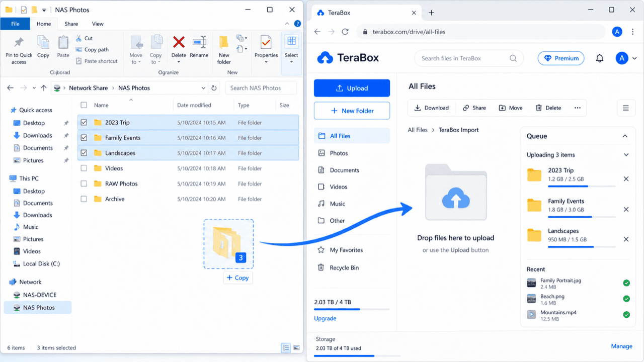Click the Copy ribbon icon
Screen dimensions: 644x362
tap(43, 42)
